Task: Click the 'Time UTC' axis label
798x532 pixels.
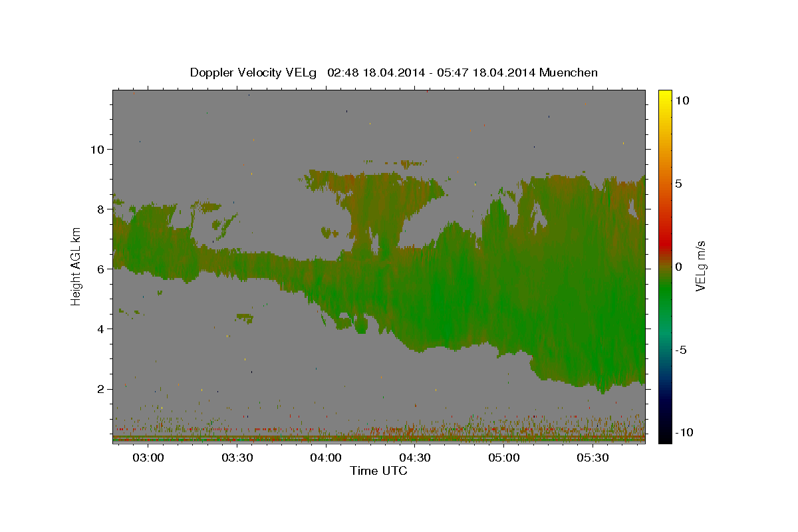Action: tap(378, 471)
